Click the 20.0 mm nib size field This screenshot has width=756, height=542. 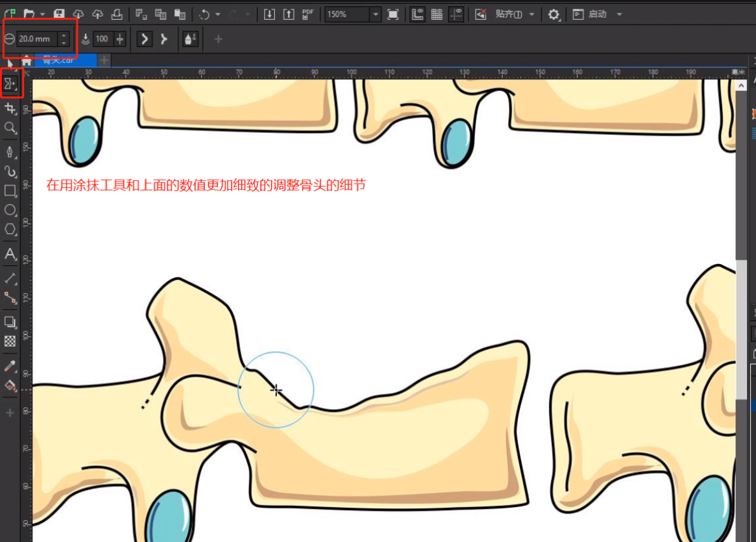37,39
